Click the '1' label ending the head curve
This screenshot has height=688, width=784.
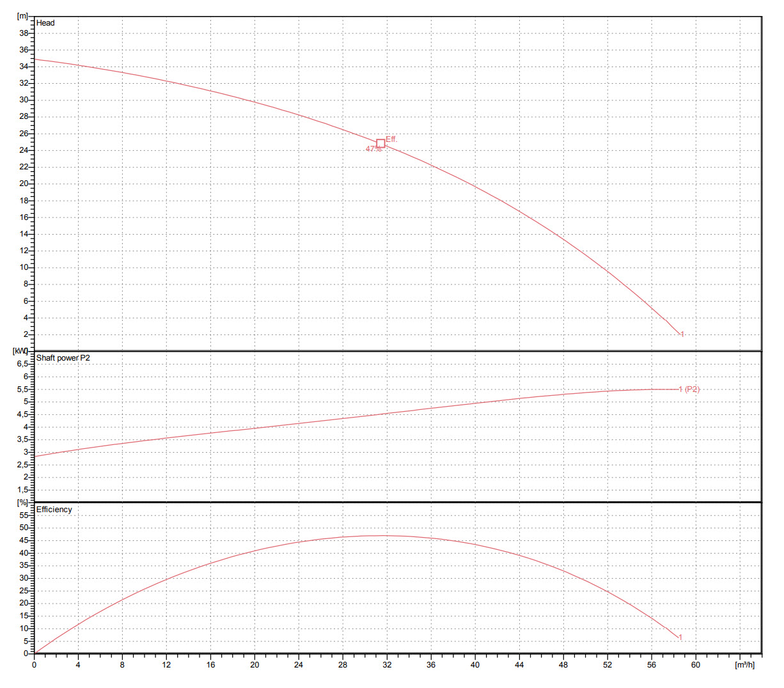click(682, 334)
